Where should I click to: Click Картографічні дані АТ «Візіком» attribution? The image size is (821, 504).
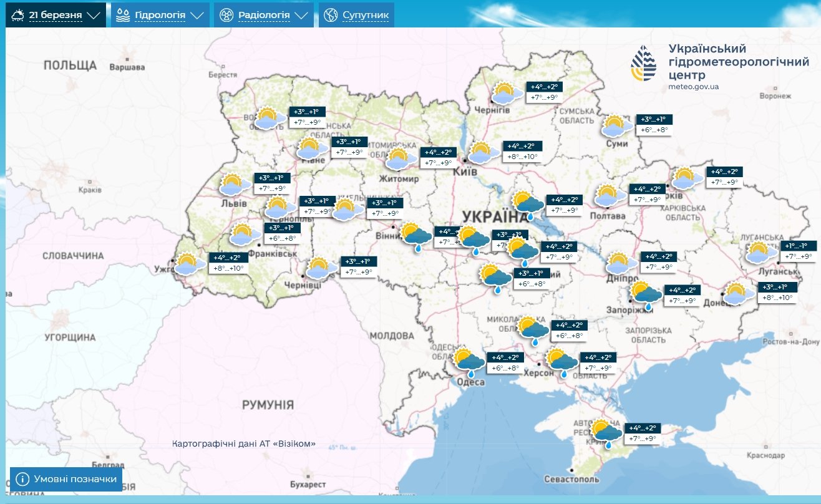[x=244, y=444]
